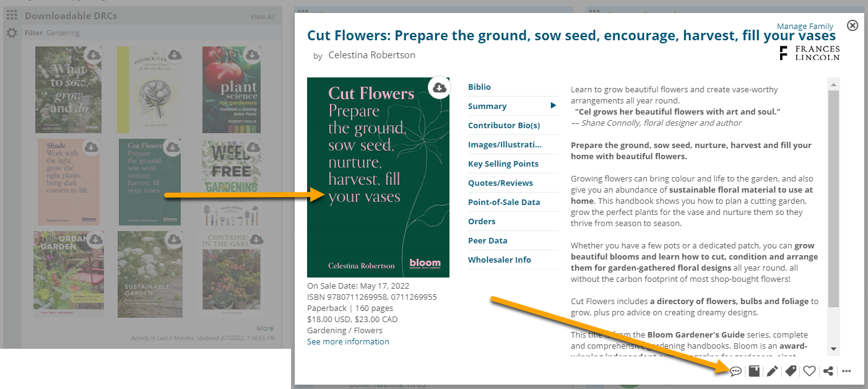Screen dimensions: 868x389
Task: Click the See more information link
Action: [x=348, y=342]
